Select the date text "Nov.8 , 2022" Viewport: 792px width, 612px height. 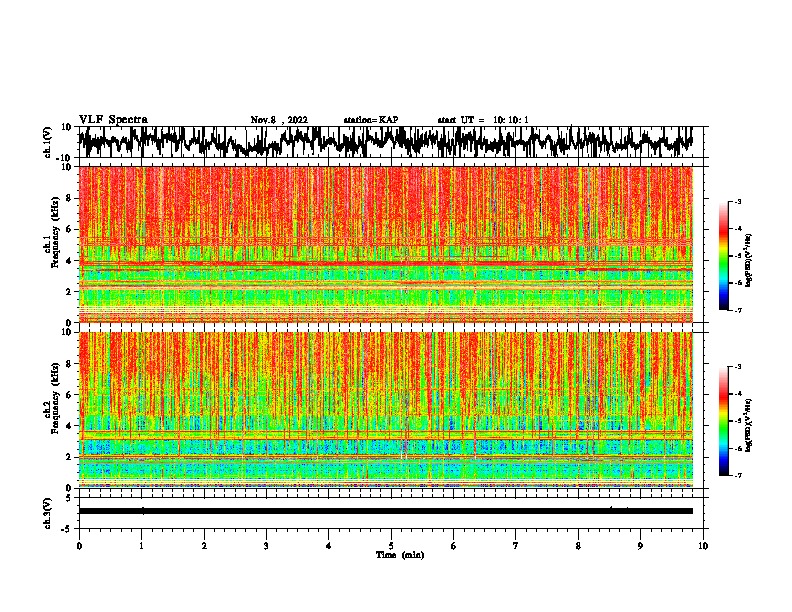point(279,120)
